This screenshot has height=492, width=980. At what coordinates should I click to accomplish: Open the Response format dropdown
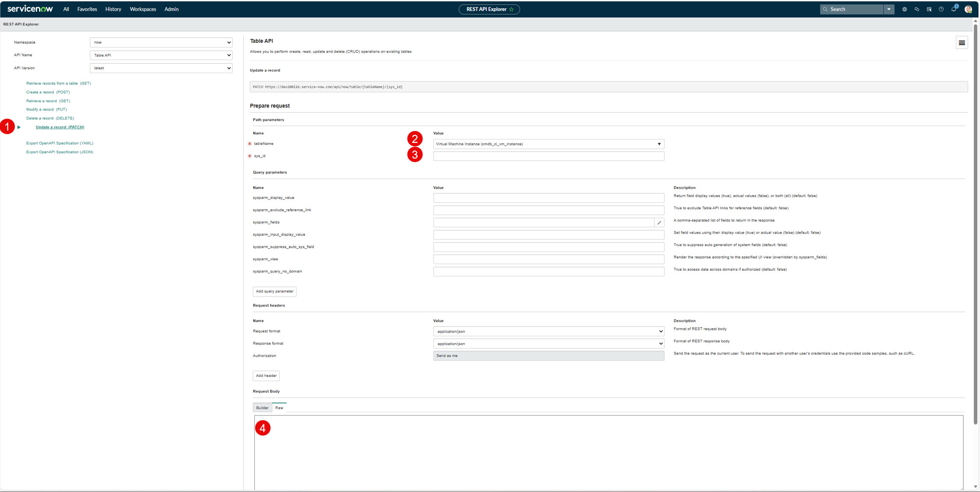549,344
